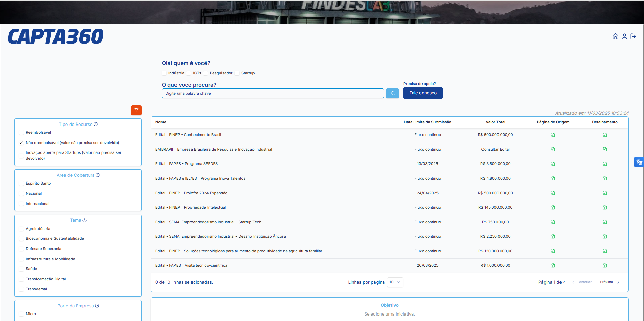Open origin page for FINEP Propriedade Intelectual

tap(553, 208)
